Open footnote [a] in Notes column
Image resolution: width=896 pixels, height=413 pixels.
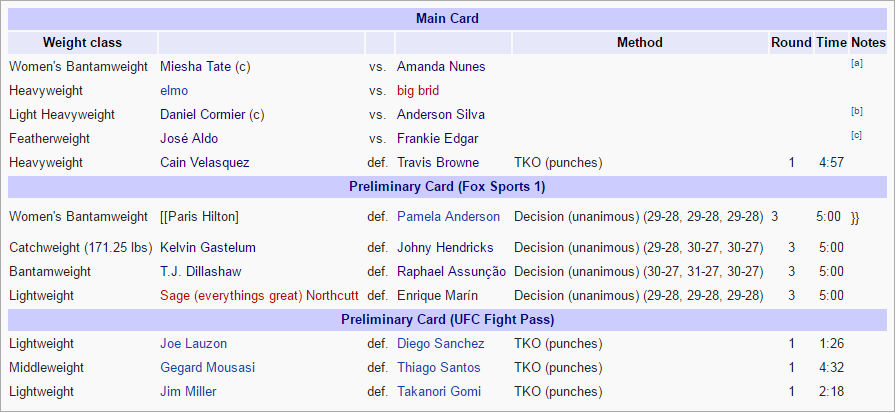tap(857, 63)
